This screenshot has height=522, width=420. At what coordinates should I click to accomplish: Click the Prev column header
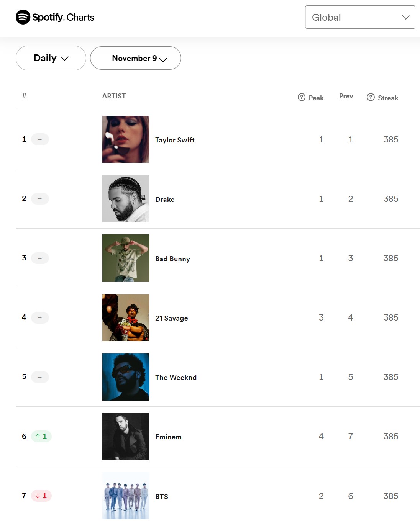[346, 96]
